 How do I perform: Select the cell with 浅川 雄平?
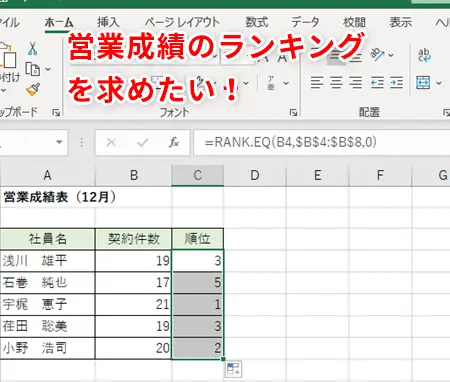point(47,261)
